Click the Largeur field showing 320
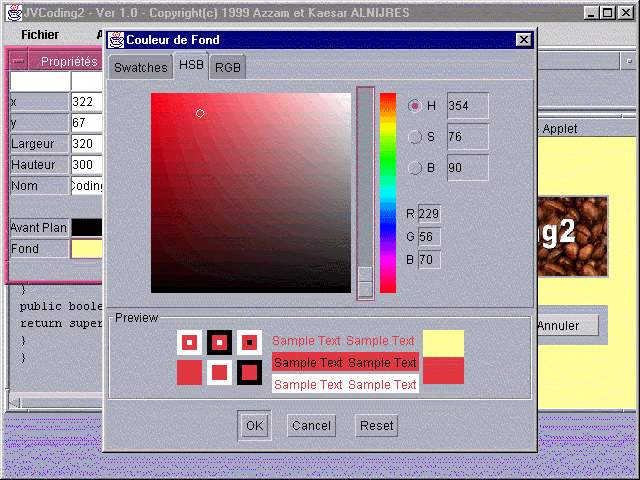The width and height of the screenshot is (640, 480). click(87, 144)
